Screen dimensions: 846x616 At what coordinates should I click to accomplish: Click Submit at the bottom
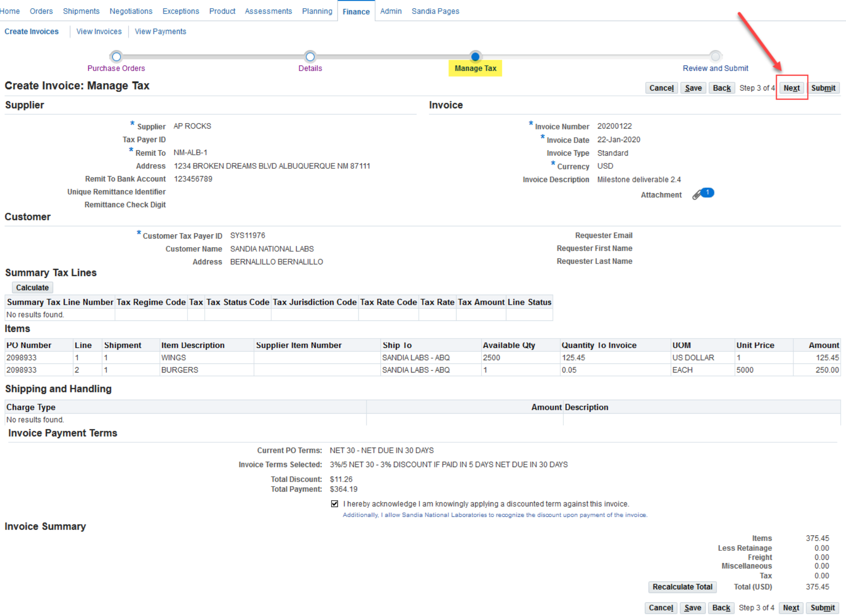point(822,608)
